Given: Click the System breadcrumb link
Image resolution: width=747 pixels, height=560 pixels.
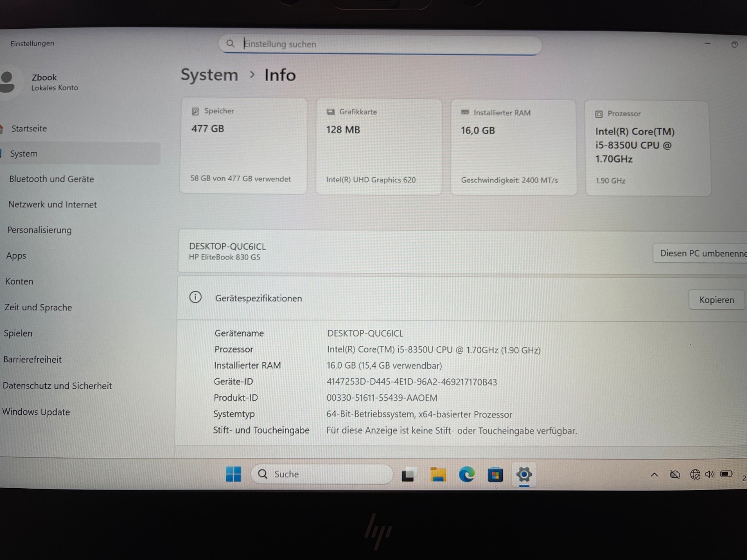Looking at the screenshot, I should coord(209,75).
